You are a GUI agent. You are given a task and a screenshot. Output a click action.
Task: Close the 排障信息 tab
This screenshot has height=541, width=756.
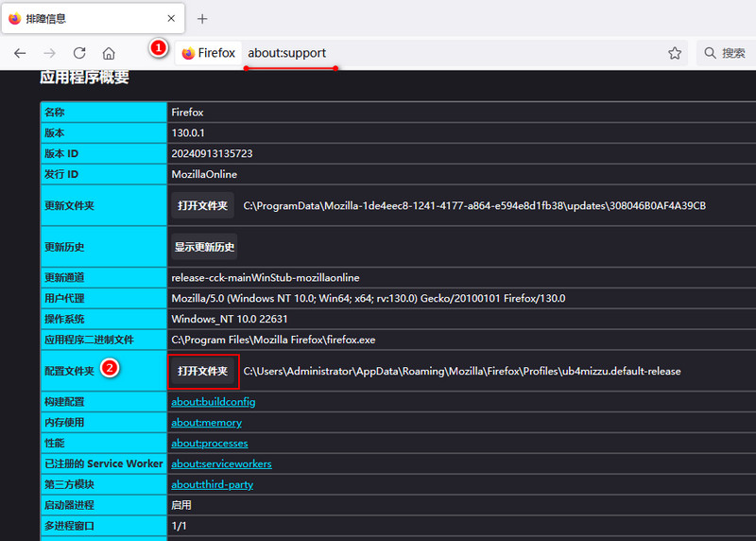click(x=170, y=19)
